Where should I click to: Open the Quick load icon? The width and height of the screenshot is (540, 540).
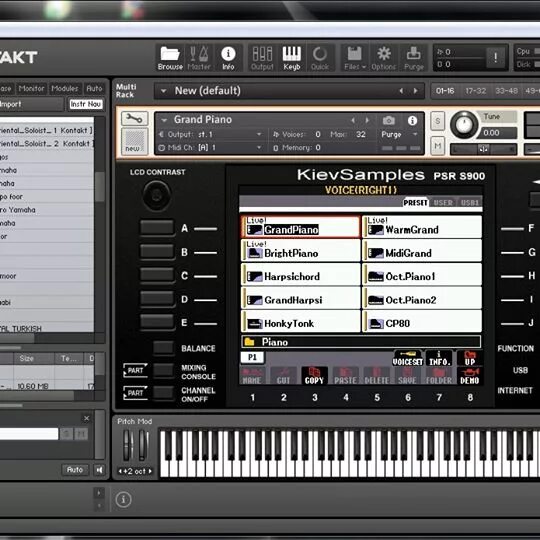coord(320,58)
